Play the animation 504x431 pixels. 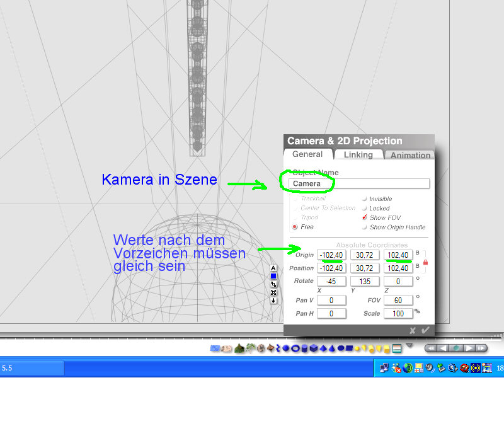point(469,348)
